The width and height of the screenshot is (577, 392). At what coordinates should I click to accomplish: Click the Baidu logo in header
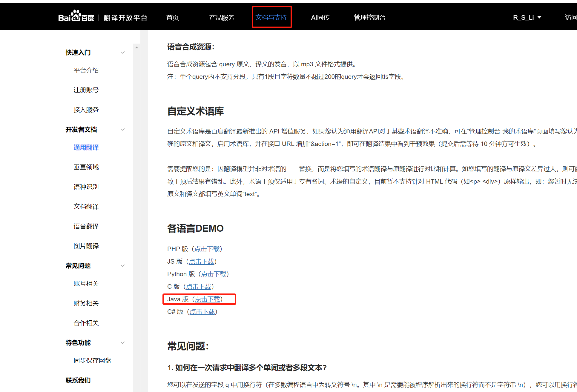tap(76, 17)
